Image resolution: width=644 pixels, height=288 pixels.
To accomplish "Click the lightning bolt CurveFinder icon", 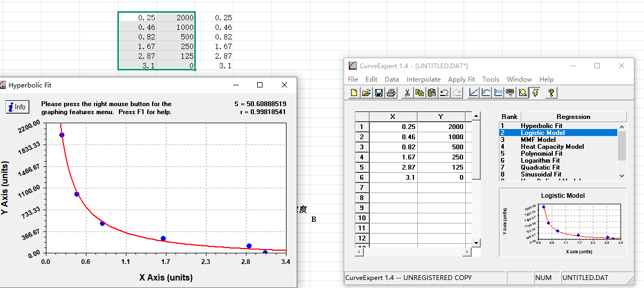I will 535,93.
